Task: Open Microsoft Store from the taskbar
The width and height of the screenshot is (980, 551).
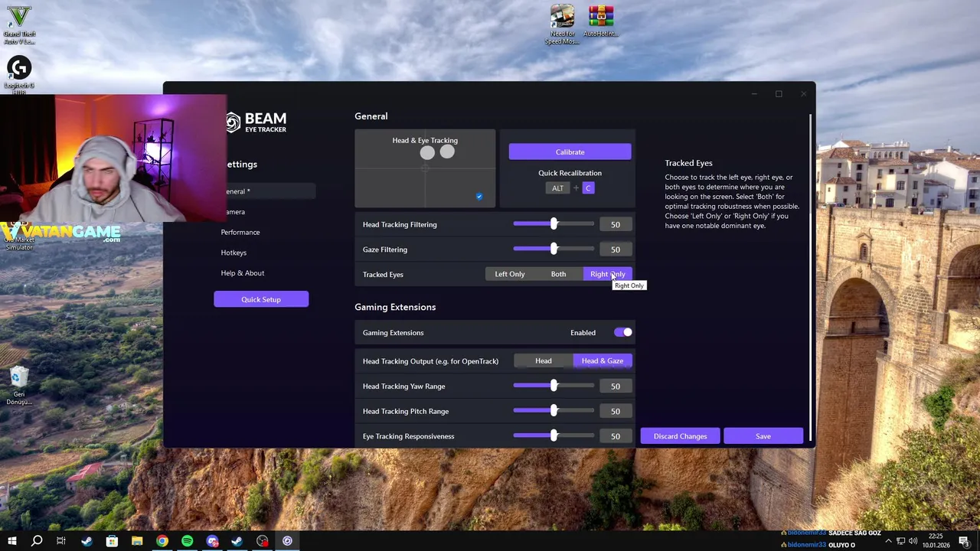Action: (112, 541)
